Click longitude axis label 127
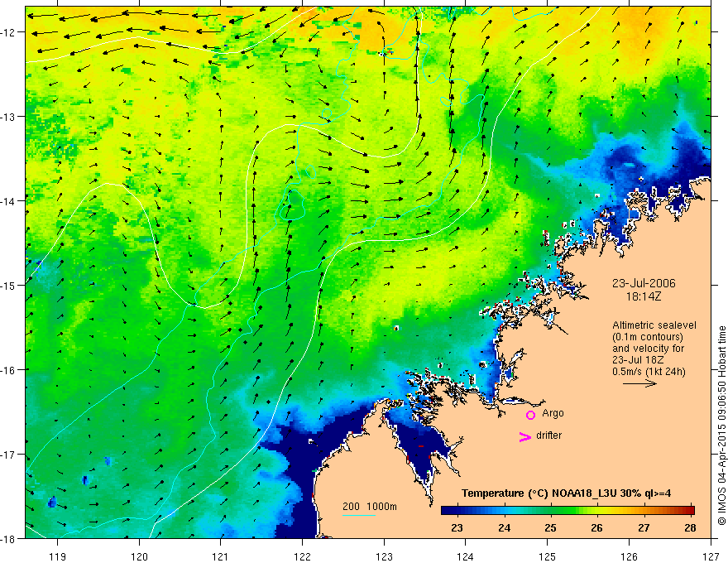The width and height of the screenshot is (728, 563). [711, 556]
